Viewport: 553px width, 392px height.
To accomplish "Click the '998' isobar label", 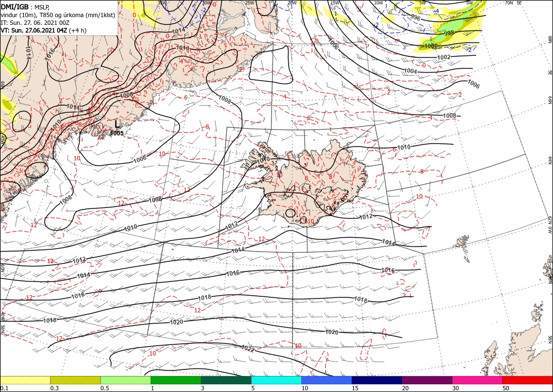I will pos(449,33).
